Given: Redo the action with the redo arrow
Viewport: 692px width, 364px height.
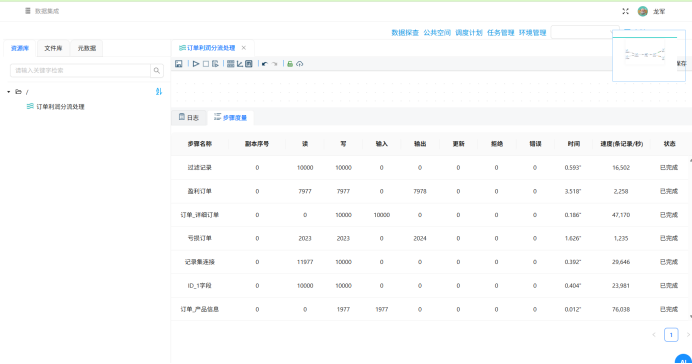Looking at the screenshot, I should pos(275,64).
